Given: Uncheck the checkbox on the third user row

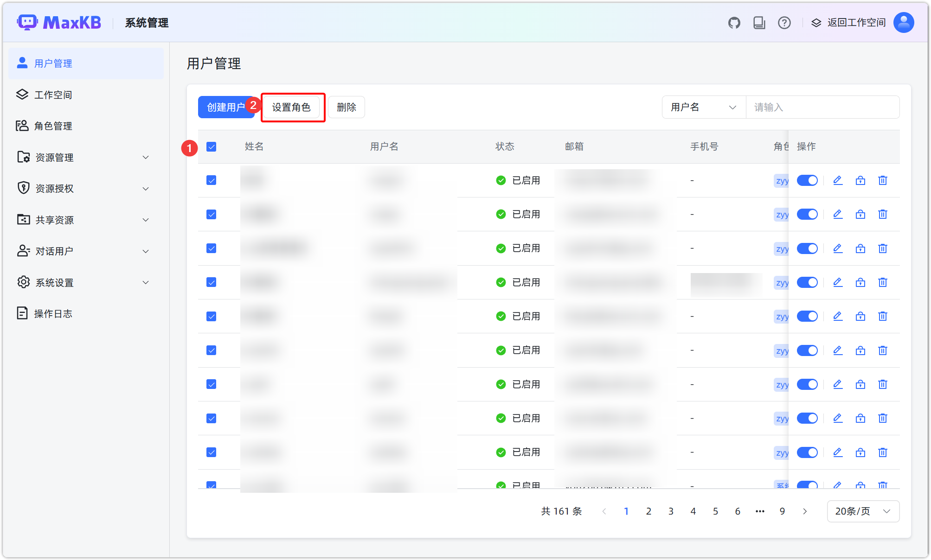Looking at the screenshot, I should pyautogui.click(x=211, y=248).
